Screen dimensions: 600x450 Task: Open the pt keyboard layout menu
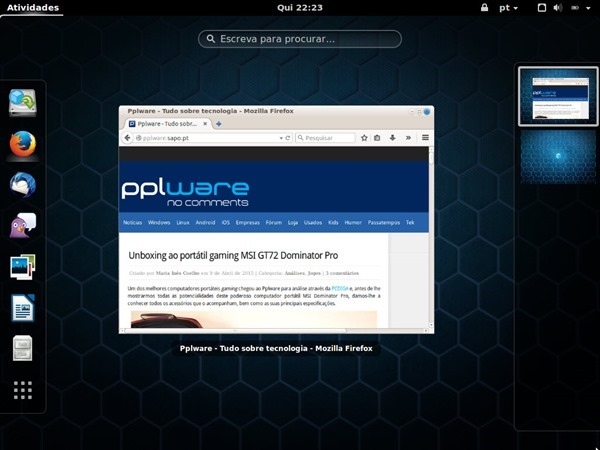coord(508,8)
